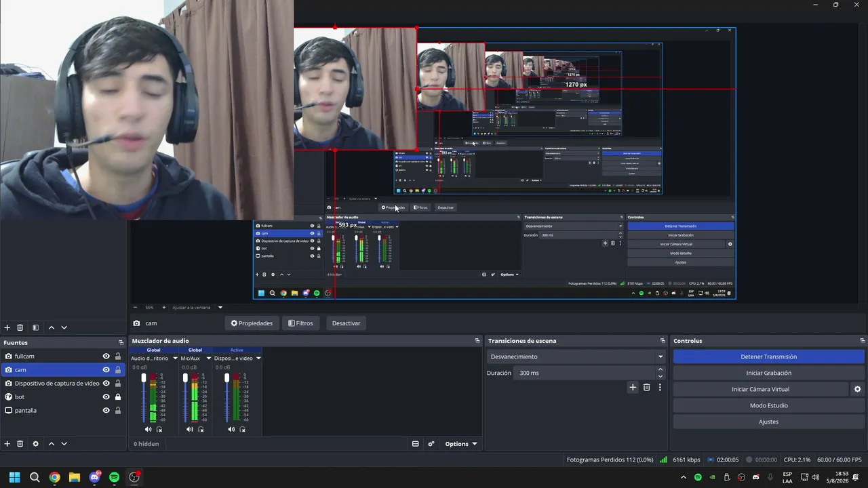Add a new scene transition
868x488 pixels.
point(633,388)
